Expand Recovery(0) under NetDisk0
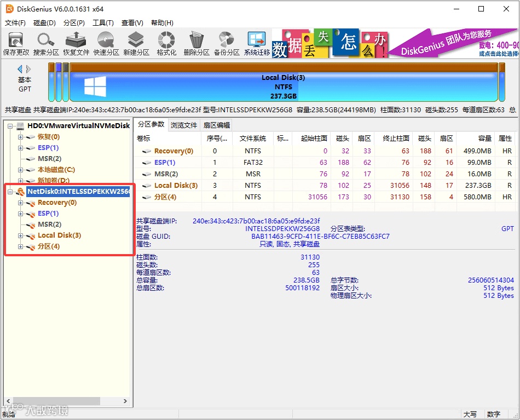The height and width of the screenshot is (420, 520). [x=21, y=203]
